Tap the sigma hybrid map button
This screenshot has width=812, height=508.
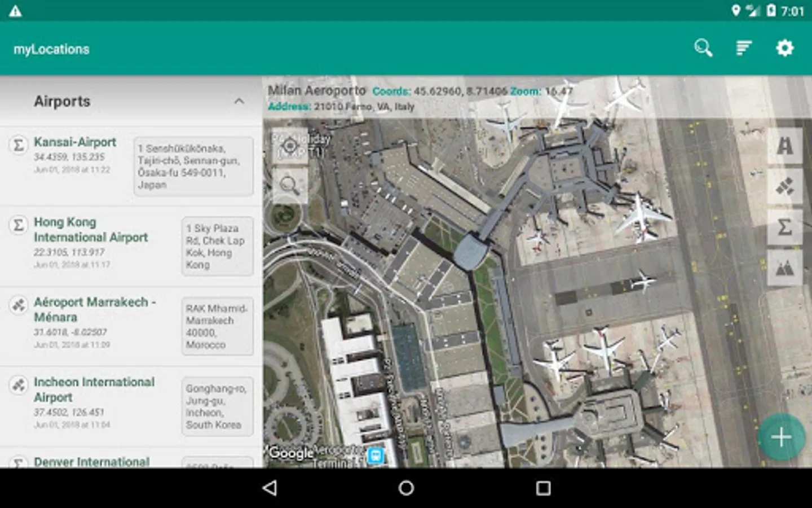784,227
